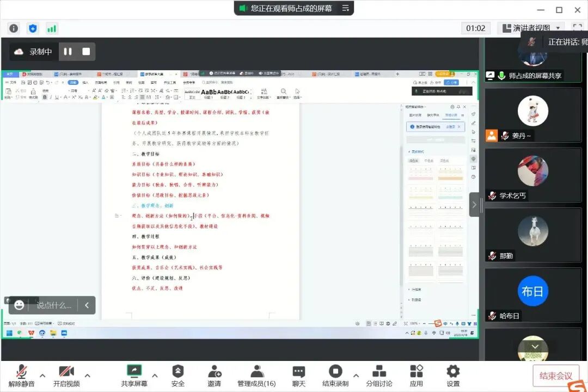Collapse the template panel with the arrow
Viewport: 588px width, 392px height.
pyautogui.click(x=475, y=204)
